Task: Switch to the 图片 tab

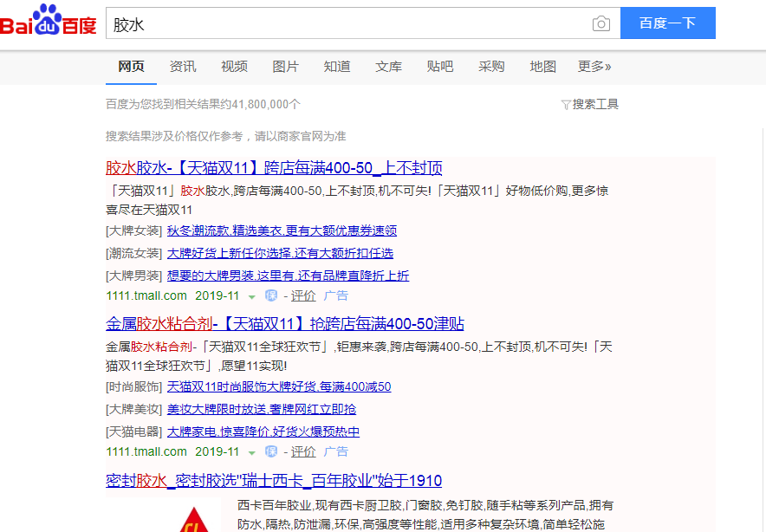Action: [x=285, y=67]
